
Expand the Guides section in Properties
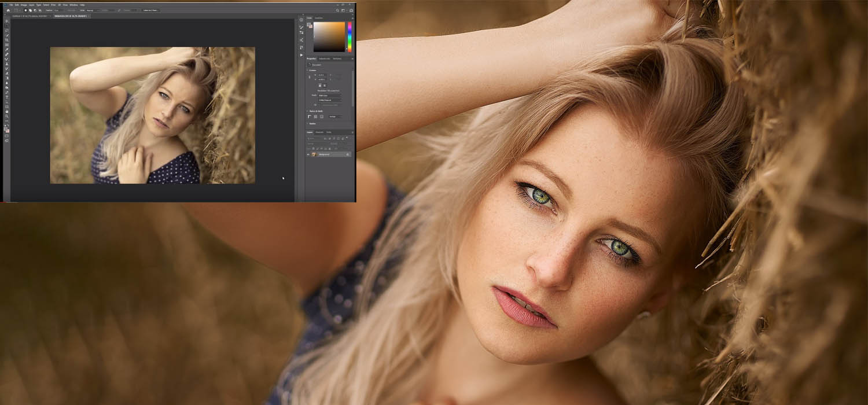(308, 124)
